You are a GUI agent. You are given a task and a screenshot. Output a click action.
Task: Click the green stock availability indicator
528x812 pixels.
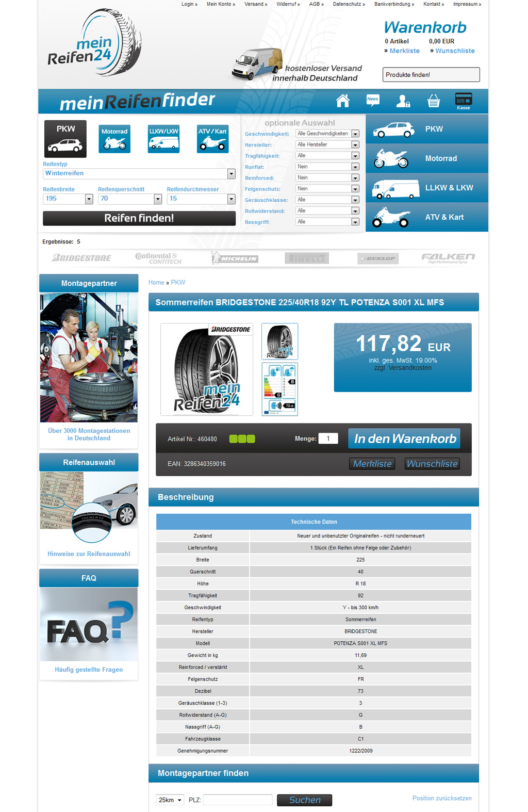(242, 439)
